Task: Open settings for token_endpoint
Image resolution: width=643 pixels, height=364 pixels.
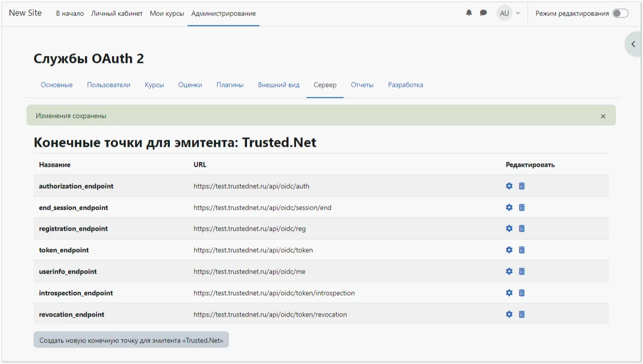Action: point(509,250)
